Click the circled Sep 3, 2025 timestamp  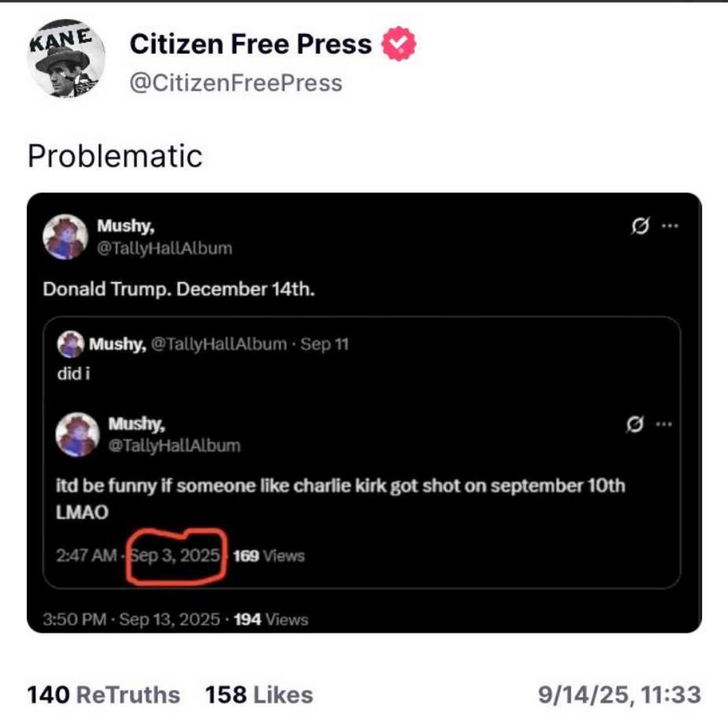pyautogui.click(x=175, y=556)
